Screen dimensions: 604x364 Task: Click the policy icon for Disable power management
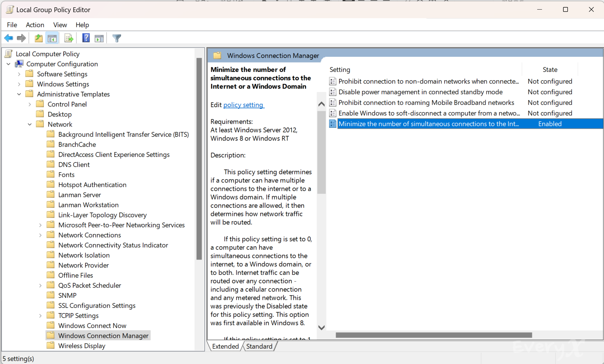(x=333, y=92)
